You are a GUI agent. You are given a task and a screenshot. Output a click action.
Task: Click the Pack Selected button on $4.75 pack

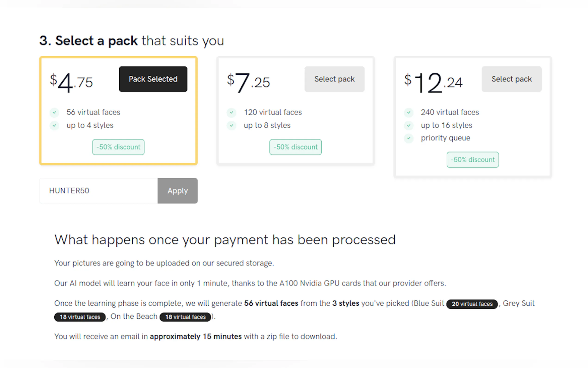153,79
